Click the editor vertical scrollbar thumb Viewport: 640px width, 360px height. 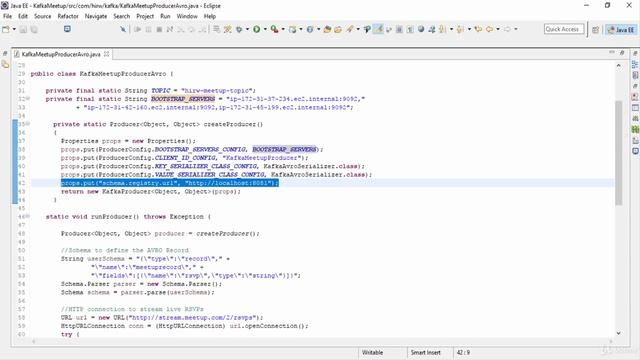[619, 152]
